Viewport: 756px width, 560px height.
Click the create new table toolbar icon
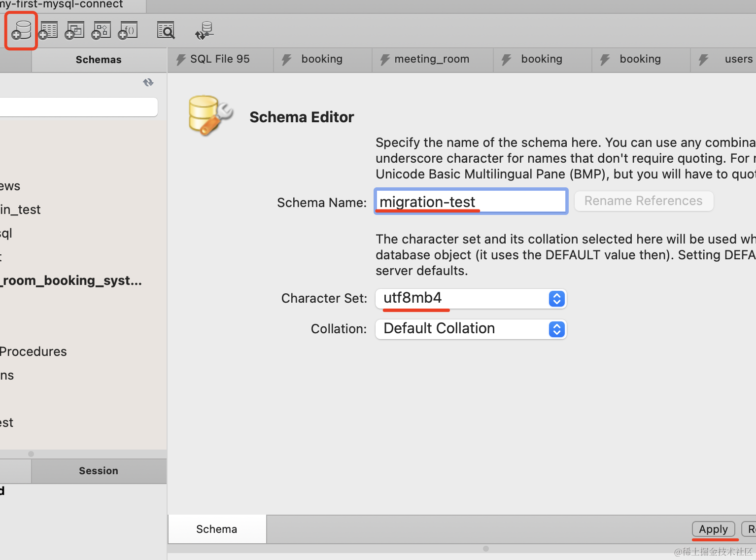click(48, 30)
